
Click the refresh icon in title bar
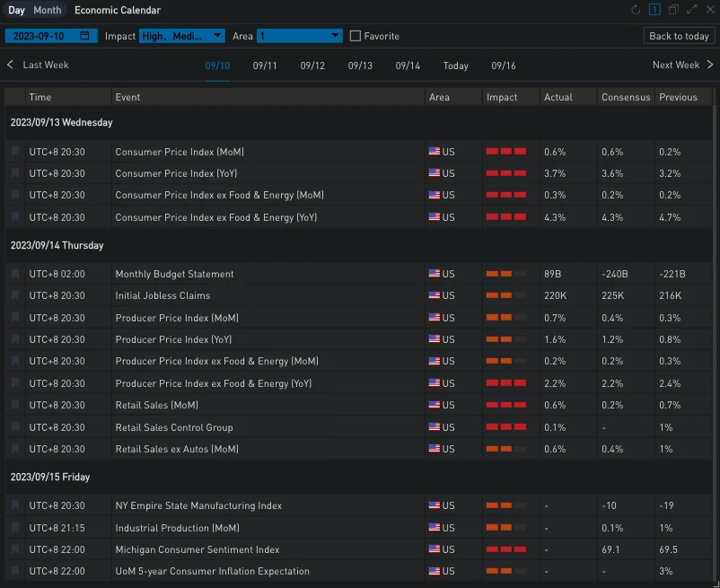click(x=636, y=10)
